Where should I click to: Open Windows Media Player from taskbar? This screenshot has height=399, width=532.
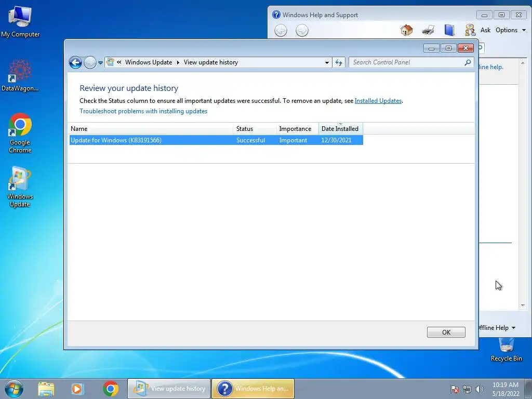click(77, 389)
